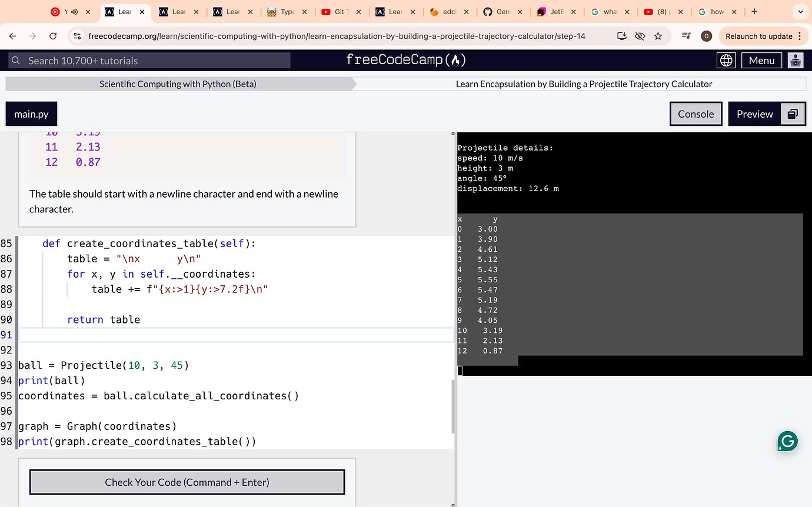Switch to the main.py tab

31,114
